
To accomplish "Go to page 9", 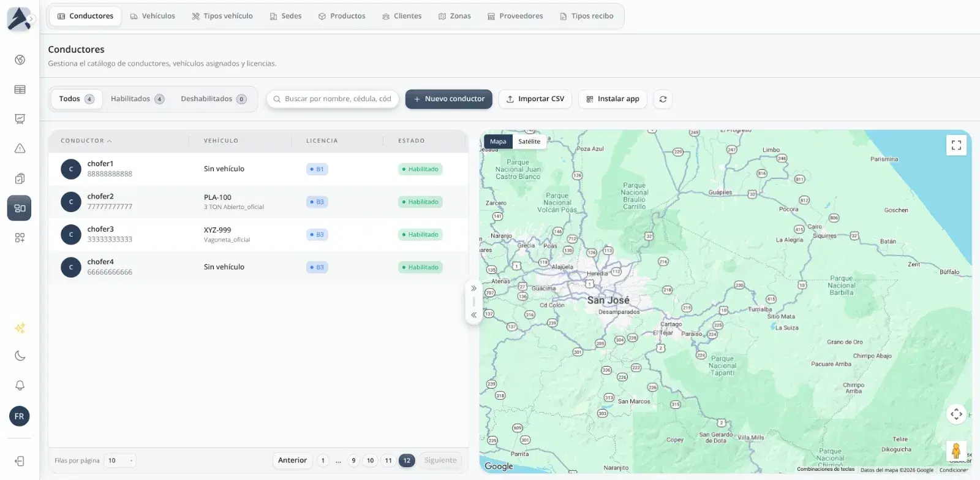I will (x=353, y=460).
